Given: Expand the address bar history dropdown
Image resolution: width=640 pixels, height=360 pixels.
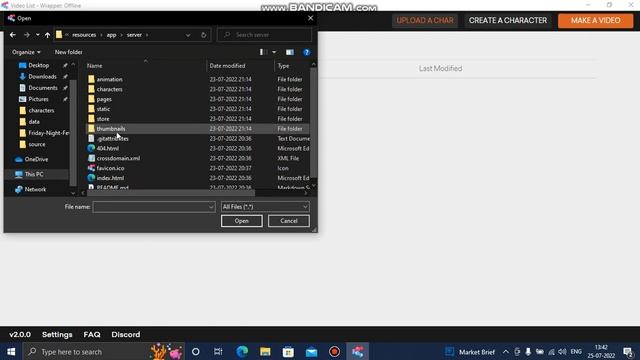Looking at the screenshot, I should pos(188,35).
